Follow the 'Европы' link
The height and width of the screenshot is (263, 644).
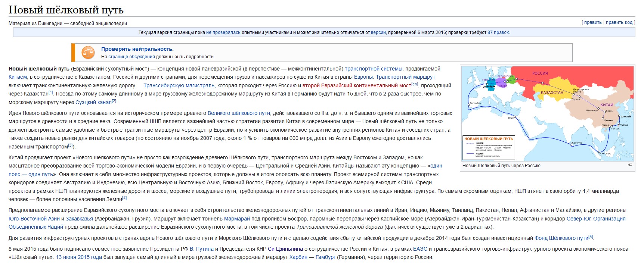(x=363, y=77)
